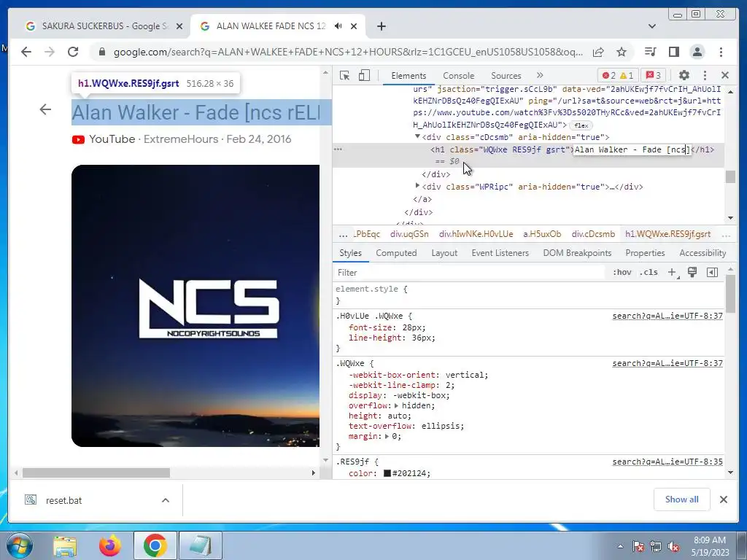Image resolution: width=747 pixels, height=560 pixels.
Task: Show more DevTools tabs chevron
Action: 540,75
